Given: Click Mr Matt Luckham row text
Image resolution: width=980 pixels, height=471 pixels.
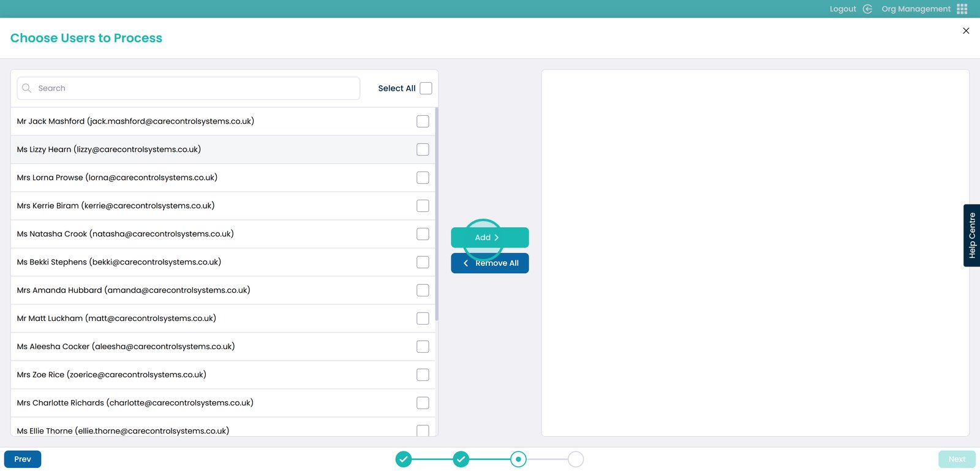Looking at the screenshot, I should click(116, 318).
